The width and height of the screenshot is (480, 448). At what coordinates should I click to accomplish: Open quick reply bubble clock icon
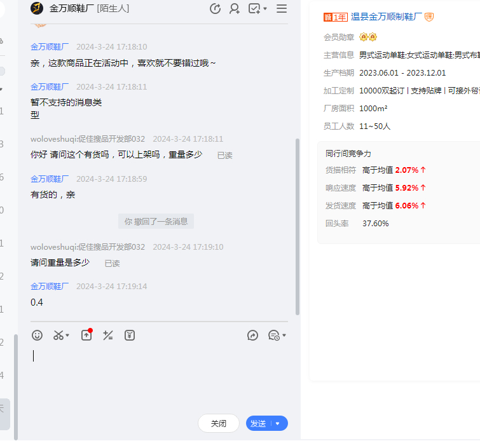tap(274, 336)
